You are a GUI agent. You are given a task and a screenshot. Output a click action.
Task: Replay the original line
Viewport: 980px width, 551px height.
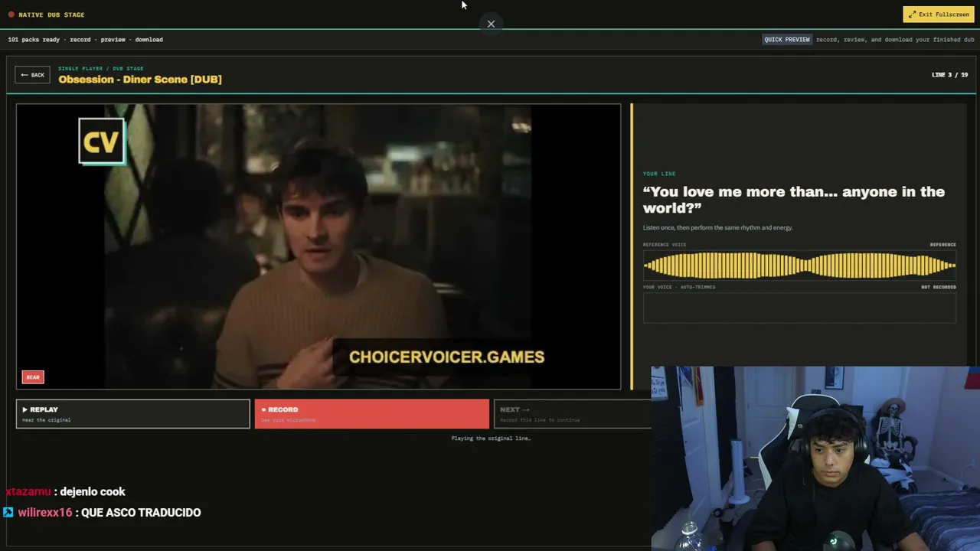tap(132, 413)
